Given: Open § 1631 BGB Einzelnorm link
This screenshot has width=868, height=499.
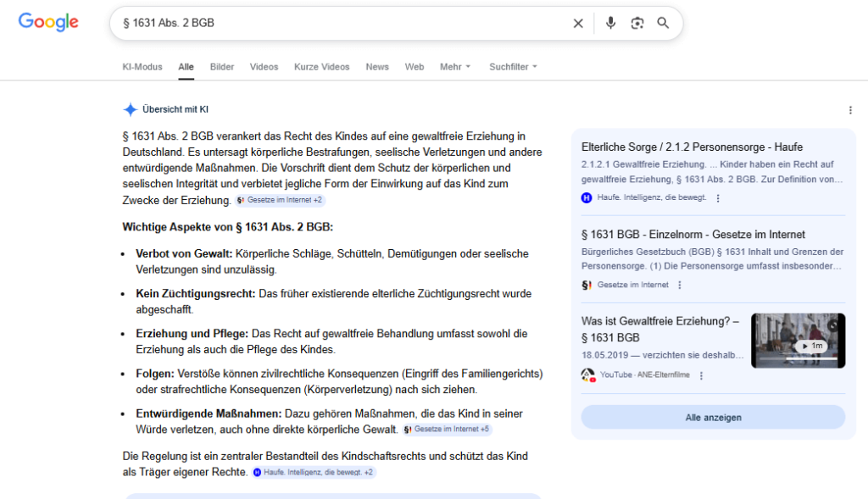Looking at the screenshot, I should [693, 235].
